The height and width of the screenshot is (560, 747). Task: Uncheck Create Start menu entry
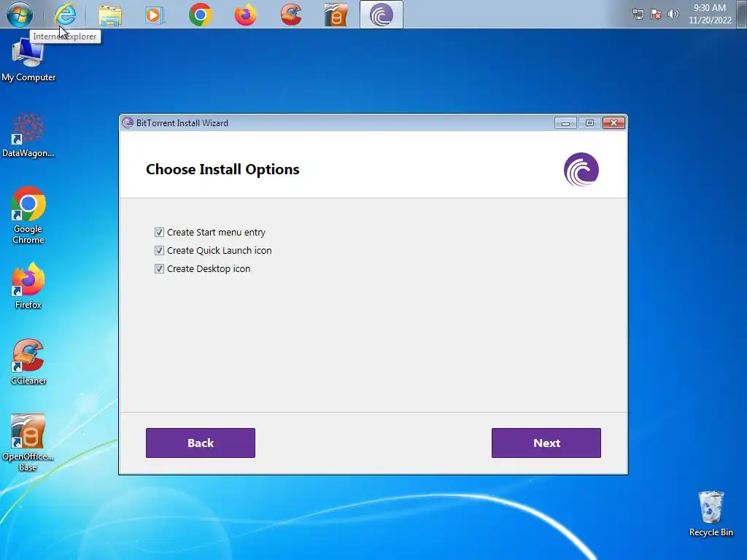tap(159, 233)
